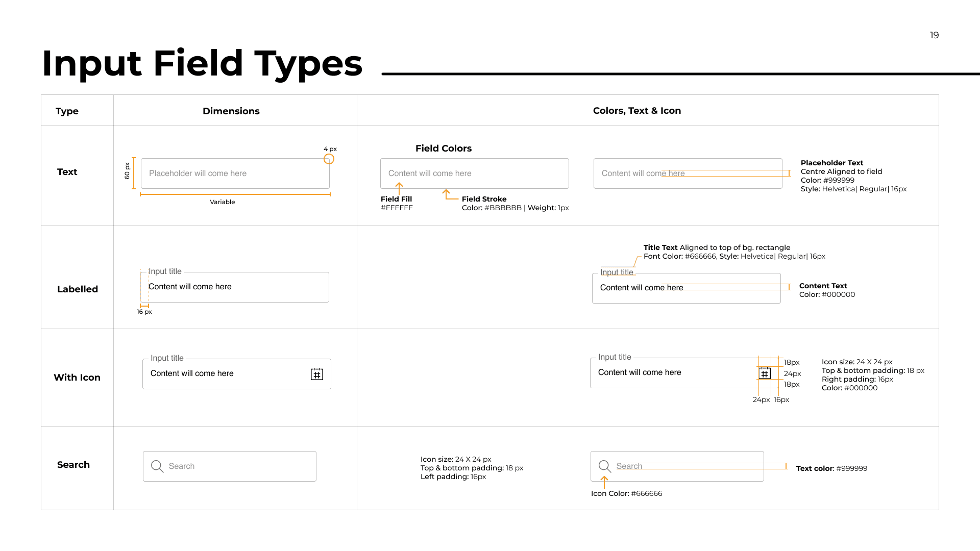The image size is (980, 551).
Task: Click the "Search" row label
Action: (x=73, y=465)
